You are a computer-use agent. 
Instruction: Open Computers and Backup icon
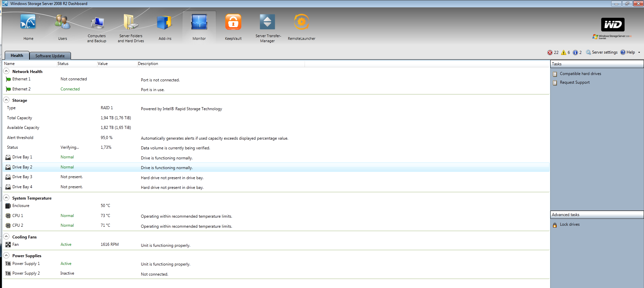click(97, 23)
